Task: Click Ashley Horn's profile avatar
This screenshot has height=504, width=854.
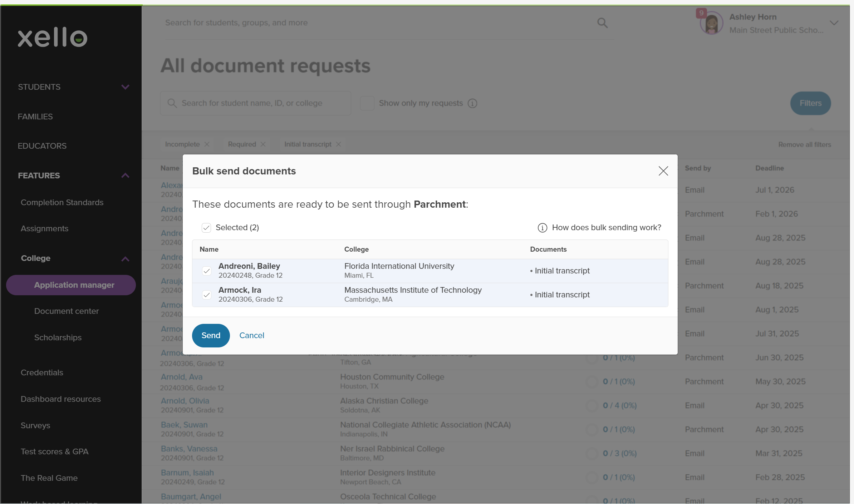Action: pyautogui.click(x=711, y=24)
